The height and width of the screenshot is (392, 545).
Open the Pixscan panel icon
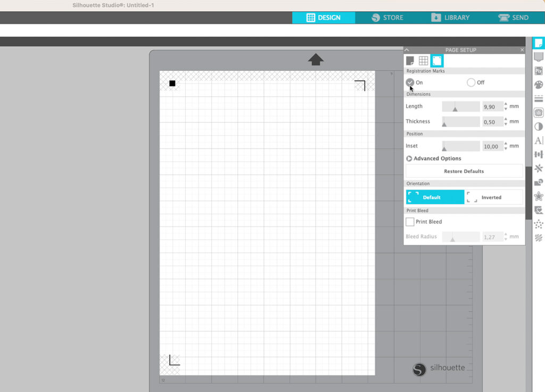[x=538, y=71]
